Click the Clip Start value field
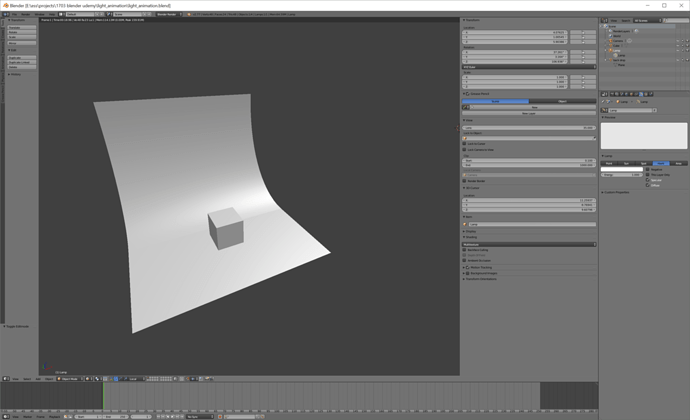The image size is (690, 420). [x=529, y=160]
